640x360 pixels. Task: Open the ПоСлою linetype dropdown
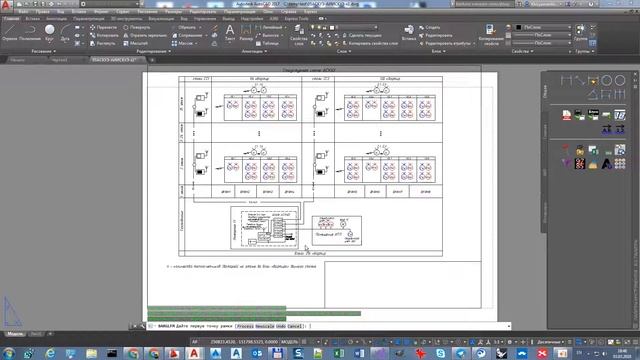[541, 43]
